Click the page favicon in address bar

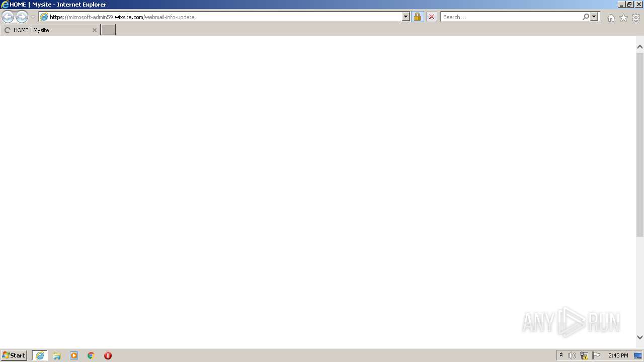pos(44,17)
